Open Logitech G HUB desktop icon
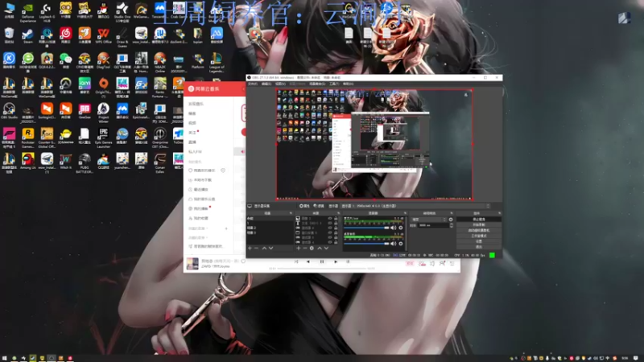Screen dimensions: 644x362 [x=47, y=12]
